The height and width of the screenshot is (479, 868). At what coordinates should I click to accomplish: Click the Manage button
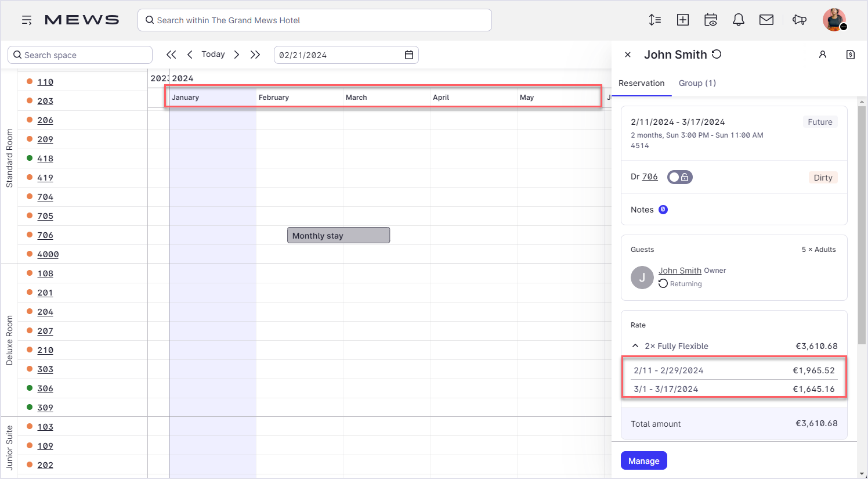click(644, 460)
